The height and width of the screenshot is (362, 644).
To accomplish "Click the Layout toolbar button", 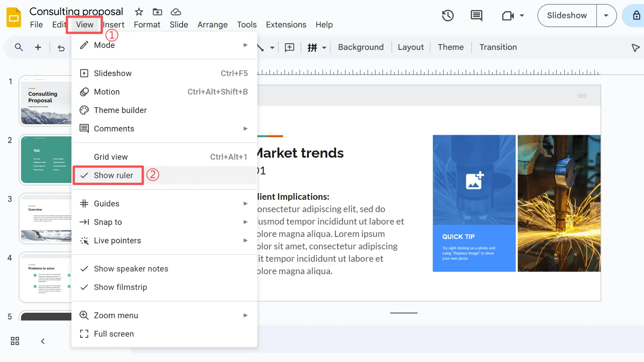I will [411, 47].
